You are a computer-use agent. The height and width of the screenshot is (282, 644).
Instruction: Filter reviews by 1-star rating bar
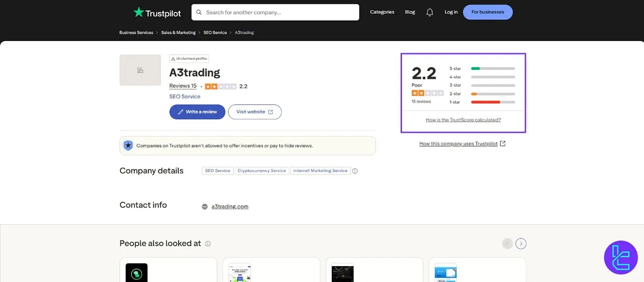point(493,102)
